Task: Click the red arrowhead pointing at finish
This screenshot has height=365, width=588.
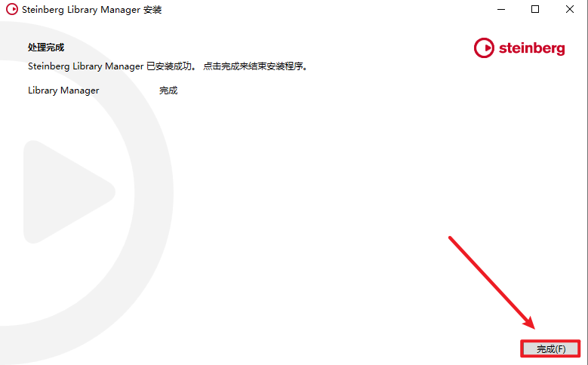Action: (x=528, y=321)
